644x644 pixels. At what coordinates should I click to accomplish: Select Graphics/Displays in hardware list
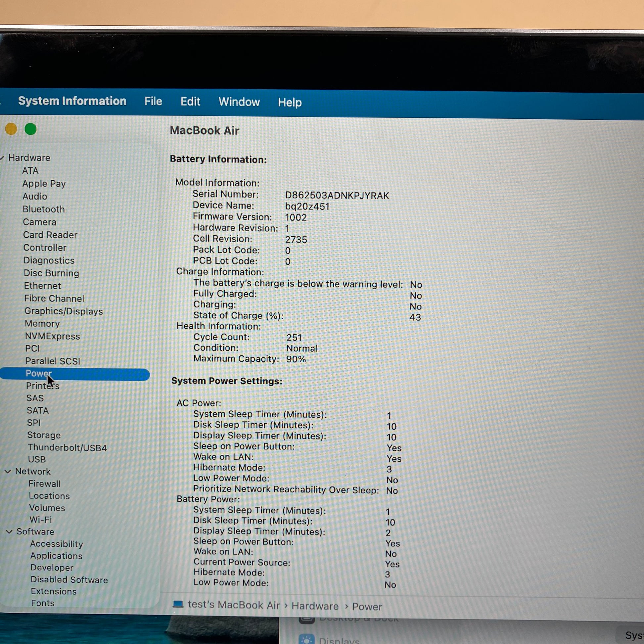[x=64, y=311]
